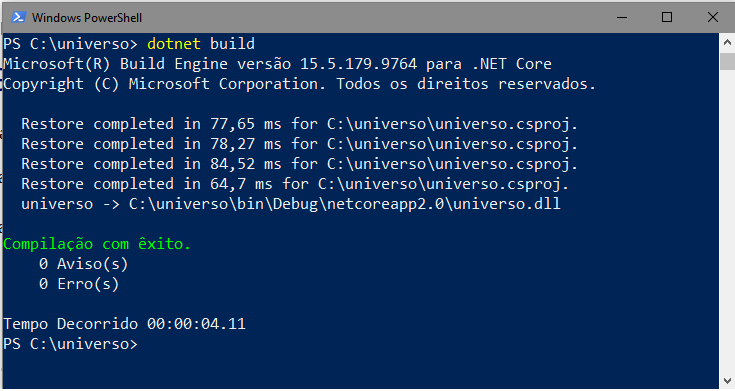Click the scrollbar up arrow
The height and width of the screenshot is (391, 735).
pyautogui.click(x=727, y=43)
